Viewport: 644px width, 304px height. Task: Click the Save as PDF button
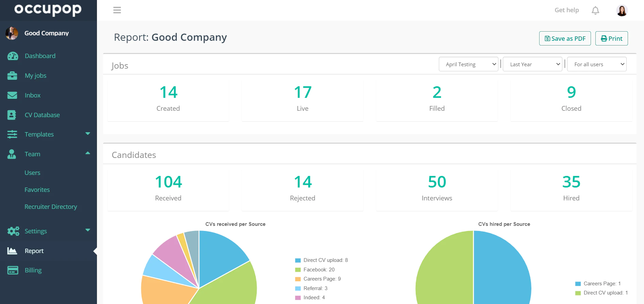[565, 38]
